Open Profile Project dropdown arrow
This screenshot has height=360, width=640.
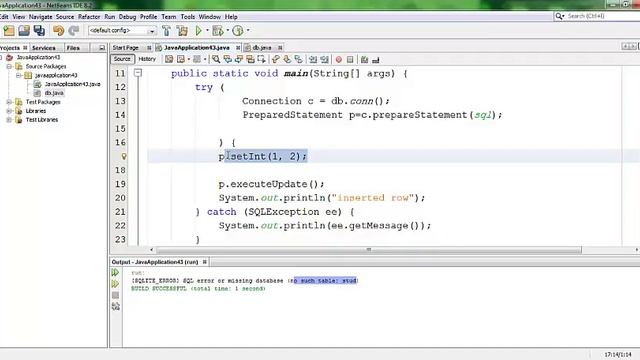click(248, 31)
